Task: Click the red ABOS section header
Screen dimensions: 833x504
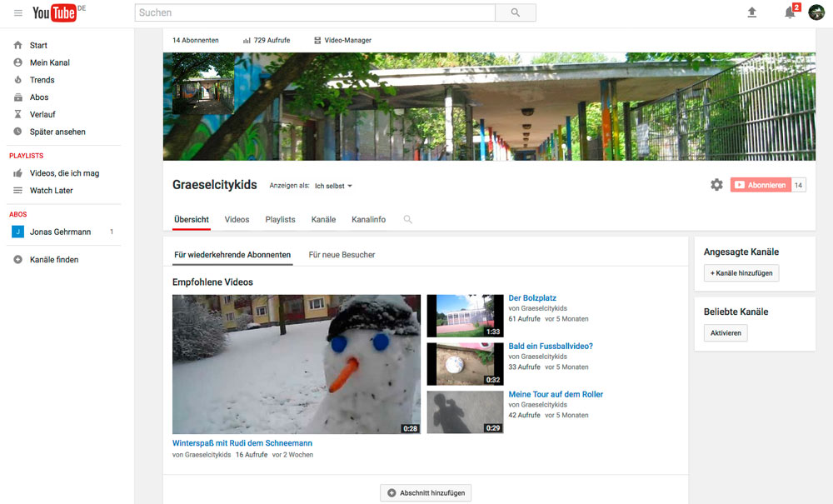Action: click(17, 214)
